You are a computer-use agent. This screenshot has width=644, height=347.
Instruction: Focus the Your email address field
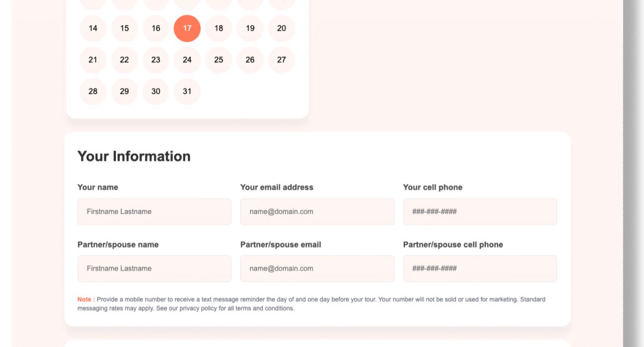(x=317, y=212)
